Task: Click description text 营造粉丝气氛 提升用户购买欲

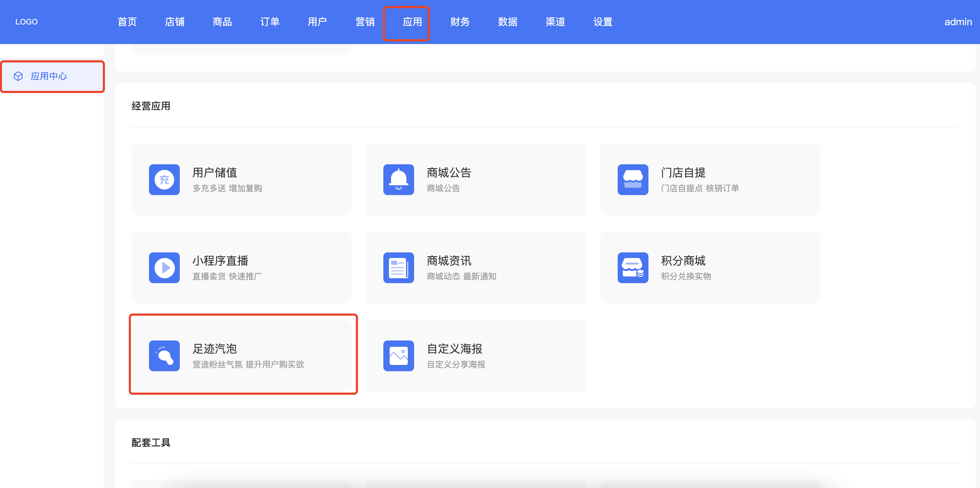Action: [x=248, y=364]
